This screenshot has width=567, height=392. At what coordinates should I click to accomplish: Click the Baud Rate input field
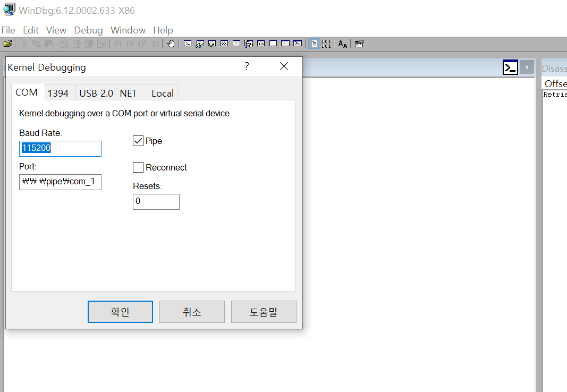(60, 149)
